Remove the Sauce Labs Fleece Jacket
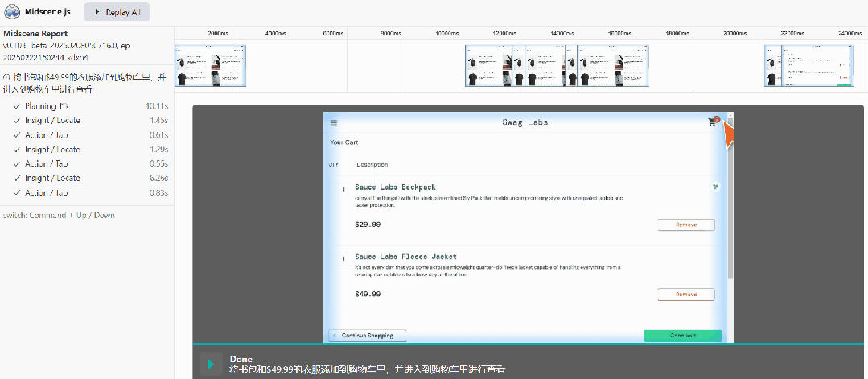868x379 pixels. coord(686,295)
